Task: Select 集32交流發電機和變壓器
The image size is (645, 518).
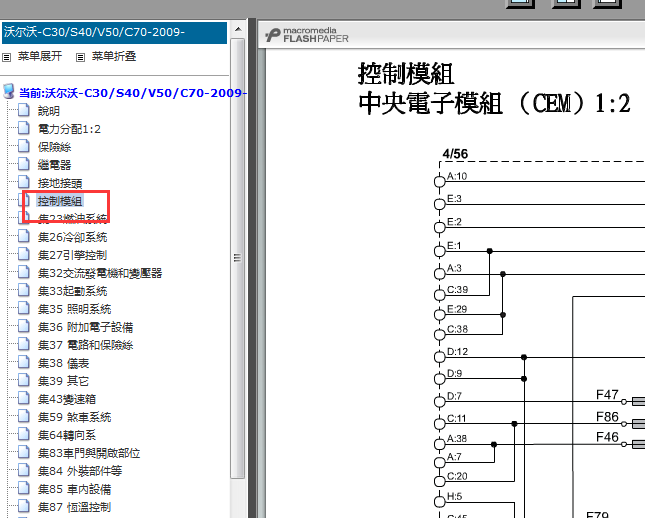Action: 100,273
